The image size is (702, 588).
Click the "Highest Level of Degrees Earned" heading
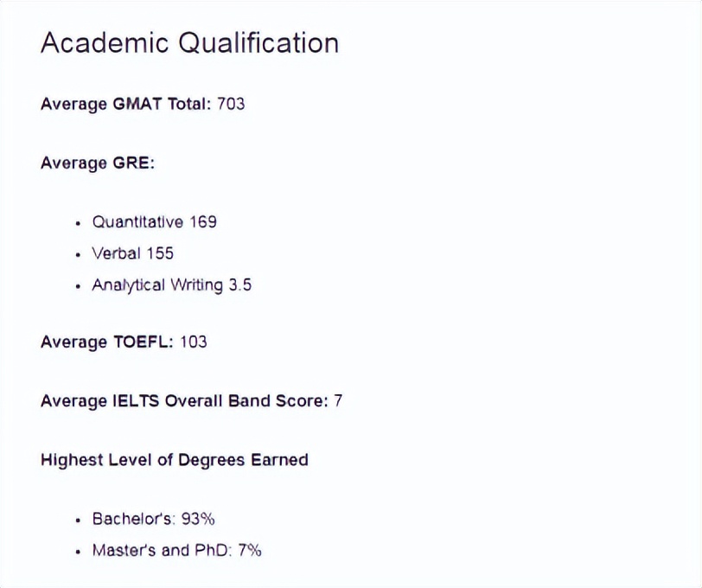(x=174, y=459)
